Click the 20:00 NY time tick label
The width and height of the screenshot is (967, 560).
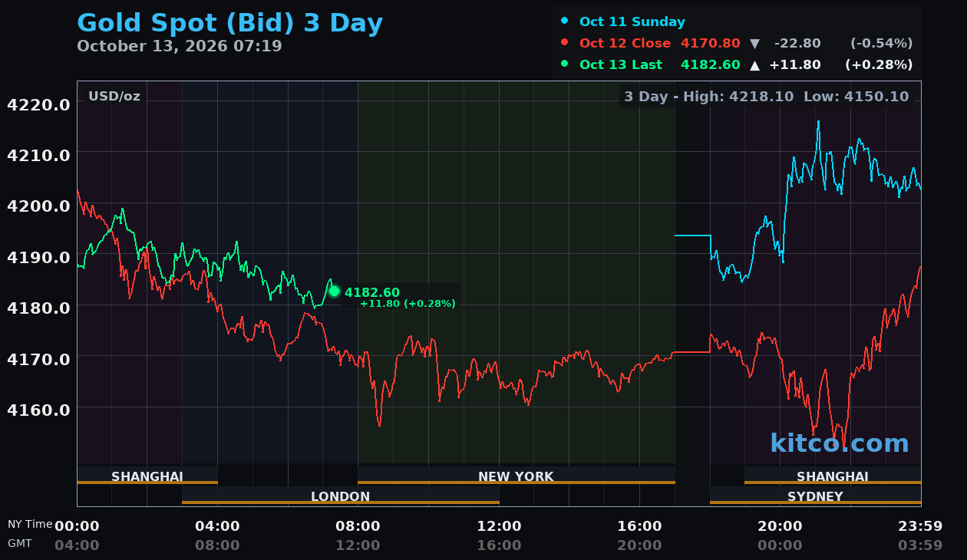[780, 526]
